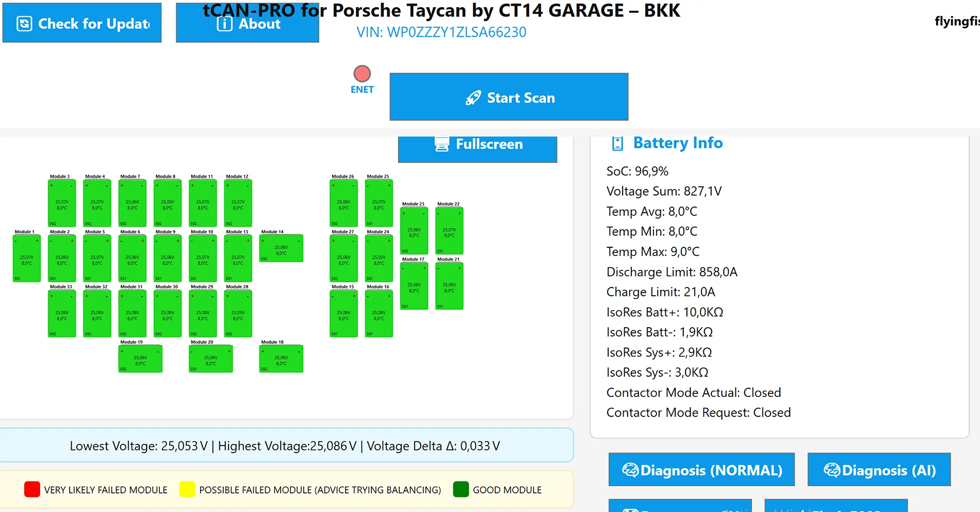Screen dimensions: 980x512
Task: Select battery Module 31
Action: [x=133, y=313]
